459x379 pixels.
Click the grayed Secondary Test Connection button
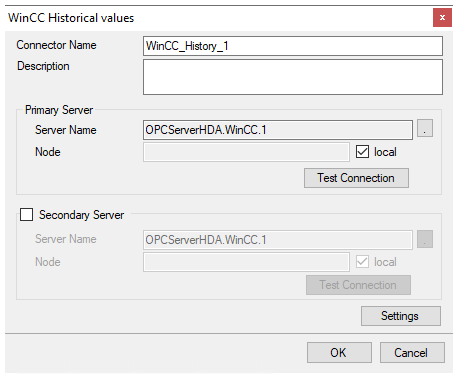(358, 285)
